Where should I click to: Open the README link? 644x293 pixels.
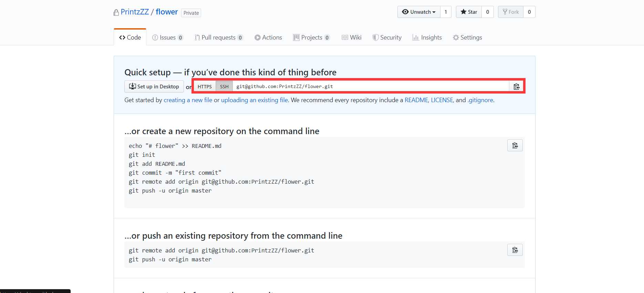416,100
